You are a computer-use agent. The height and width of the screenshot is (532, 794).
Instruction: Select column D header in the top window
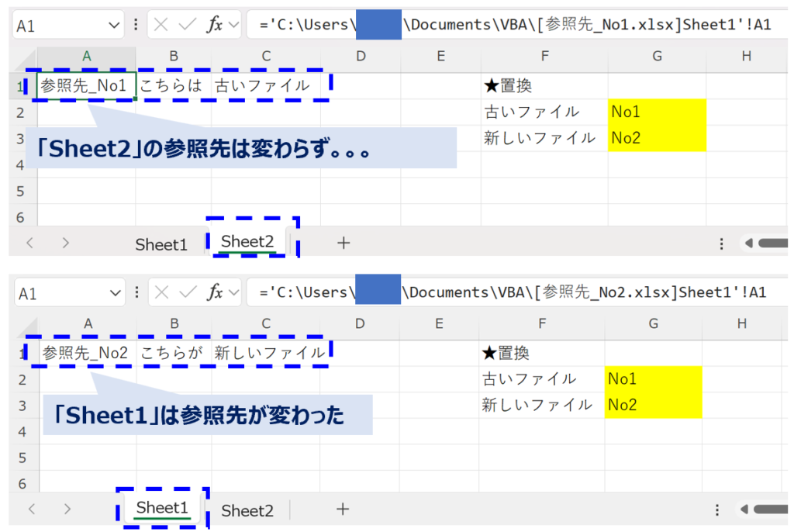(x=361, y=56)
